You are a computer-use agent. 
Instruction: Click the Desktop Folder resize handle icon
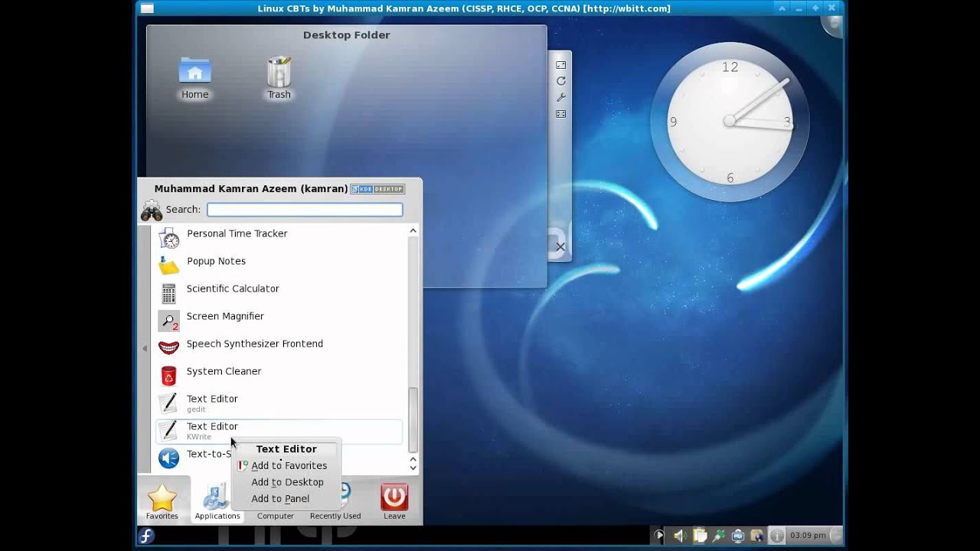(x=560, y=65)
